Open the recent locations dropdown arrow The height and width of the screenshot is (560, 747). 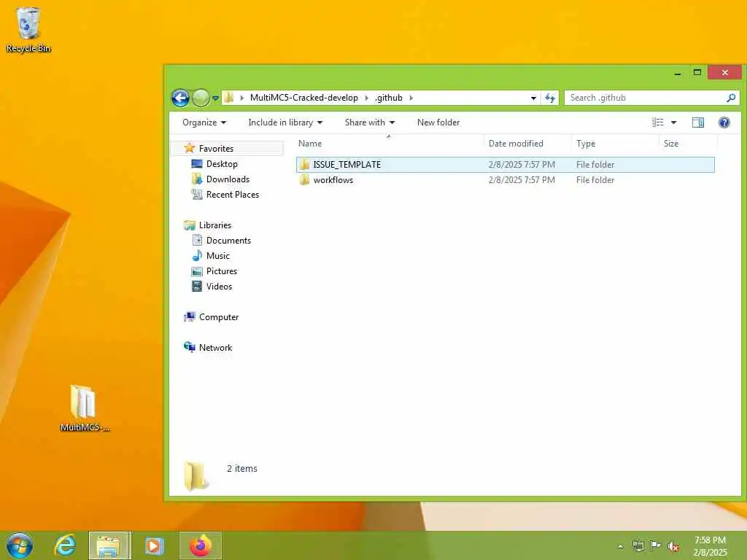pyautogui.click(x=215, y=98)
